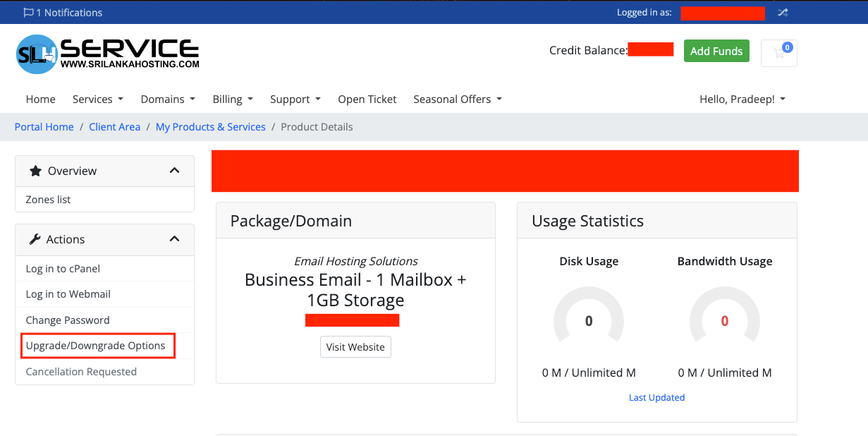
Task: Open the Services dropdown menu
Action: click(97, 99)
